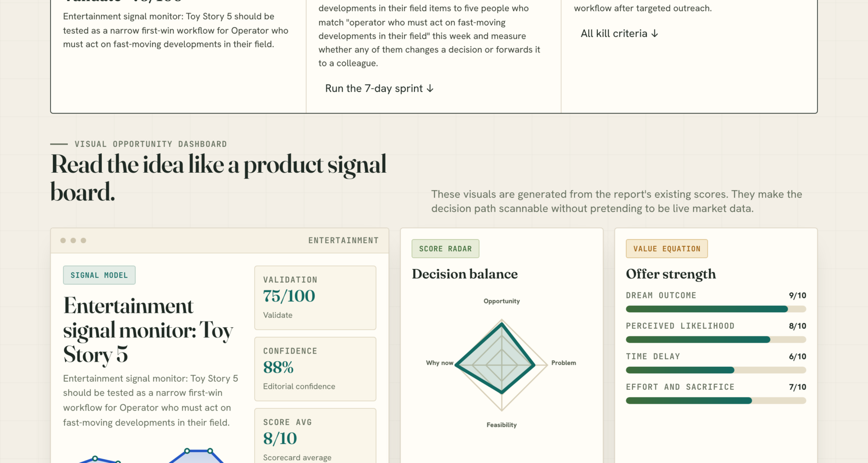Screen dimensions: 868x463
Task: Click the Score Avg 8/10 card
Action: click(x=315, y=436)
